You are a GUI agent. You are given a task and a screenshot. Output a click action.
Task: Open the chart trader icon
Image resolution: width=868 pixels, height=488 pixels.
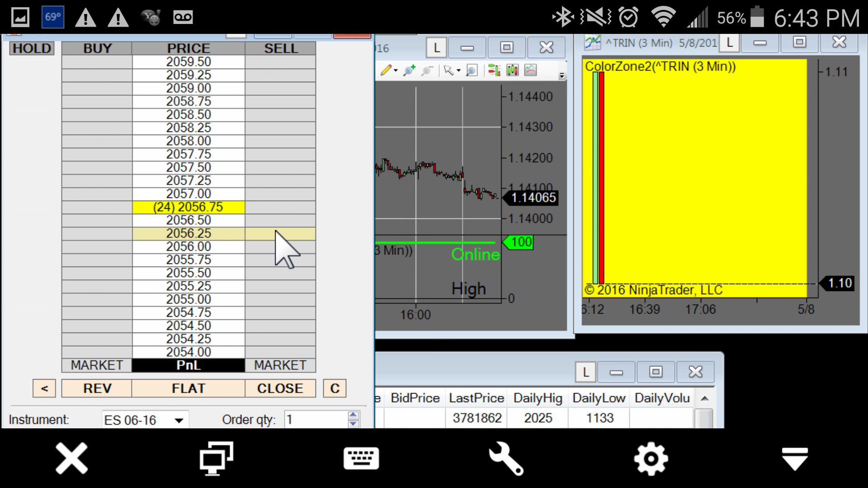click(494, 70)
